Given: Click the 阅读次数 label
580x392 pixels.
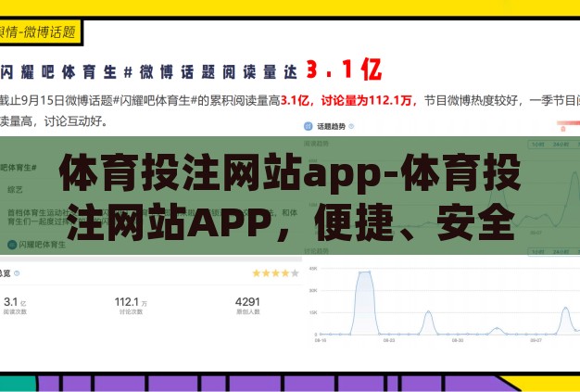Looking at the screenshot, I should coord(15,311).
